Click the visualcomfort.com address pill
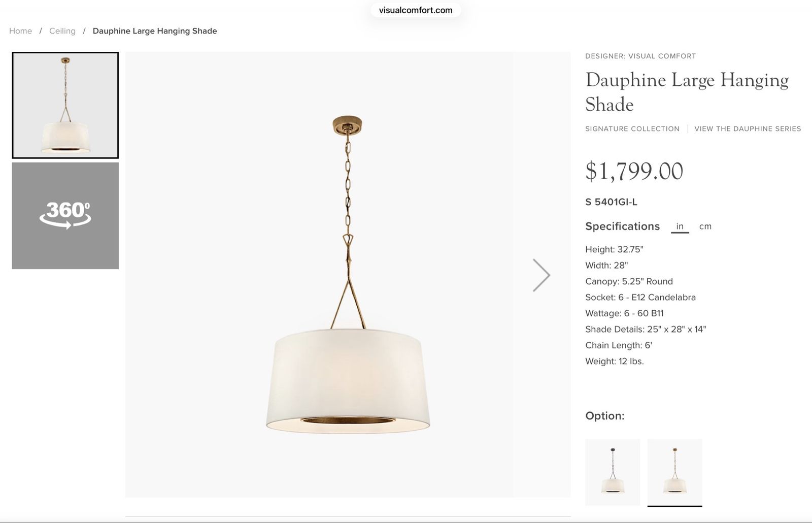The height and width of the screenshot is (523, 812). point(416,10)
